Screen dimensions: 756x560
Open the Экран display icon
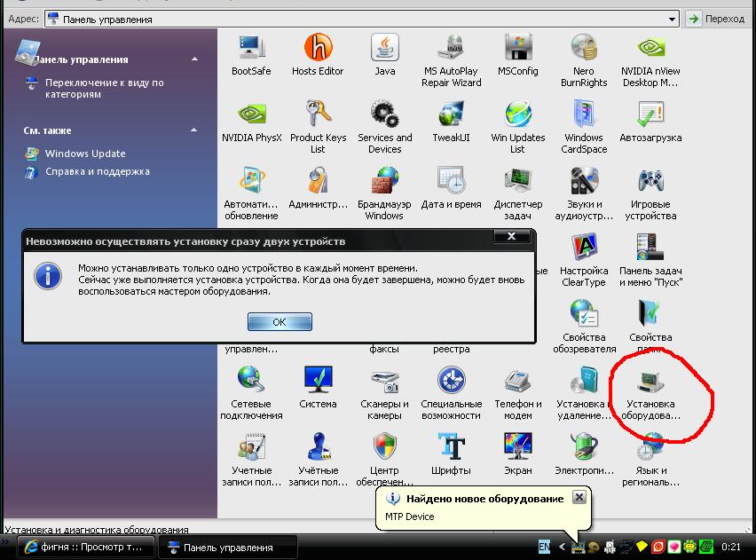click(x=518, y=454)
